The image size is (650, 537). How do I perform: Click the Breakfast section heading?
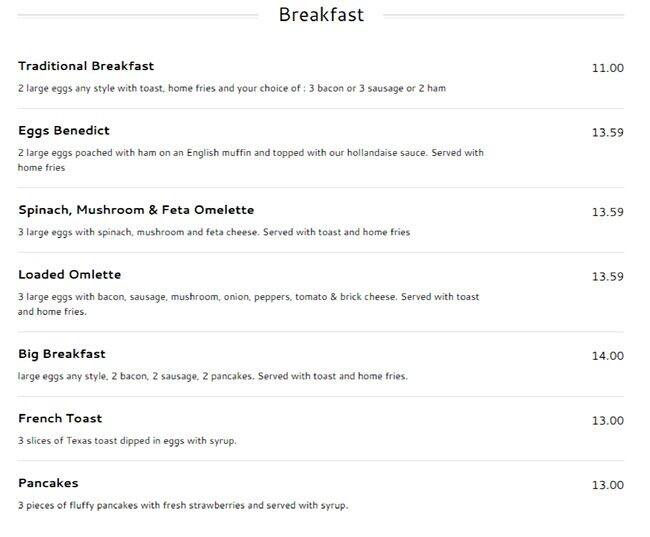[321, 15]
